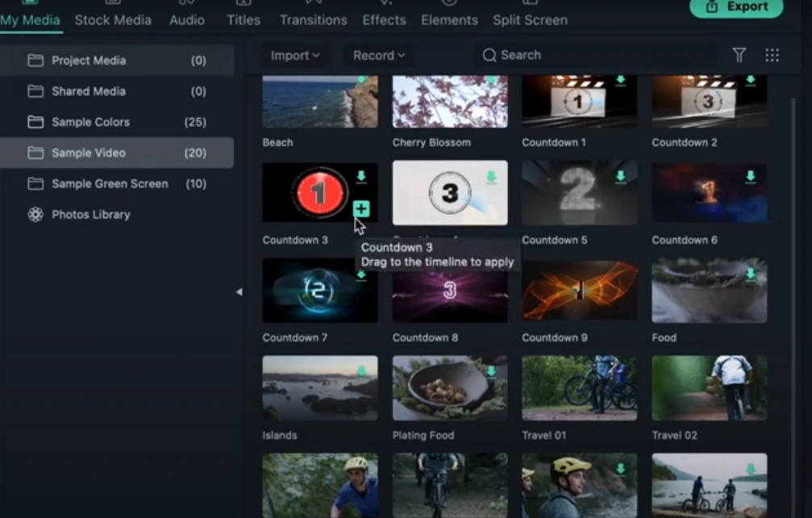Expand the Import dropdown
Image resolution: width=812 pixels, height=518 pixels.
click(294, 56)
